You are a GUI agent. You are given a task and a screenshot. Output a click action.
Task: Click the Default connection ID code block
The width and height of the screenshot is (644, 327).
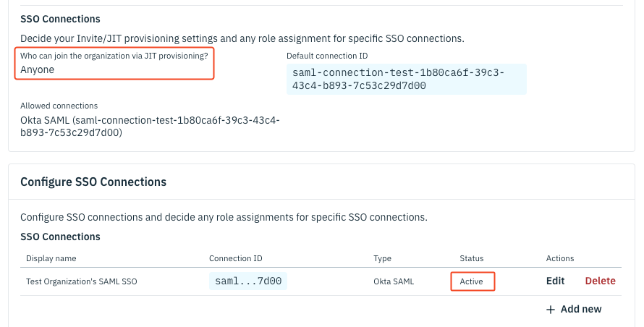click(x=406, y=80)
